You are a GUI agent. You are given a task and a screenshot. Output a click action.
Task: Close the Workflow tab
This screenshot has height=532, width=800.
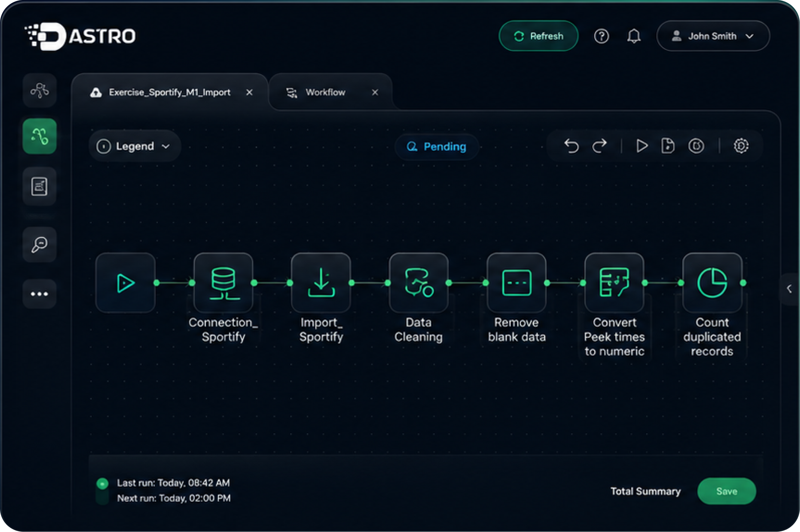pos(375,92)
